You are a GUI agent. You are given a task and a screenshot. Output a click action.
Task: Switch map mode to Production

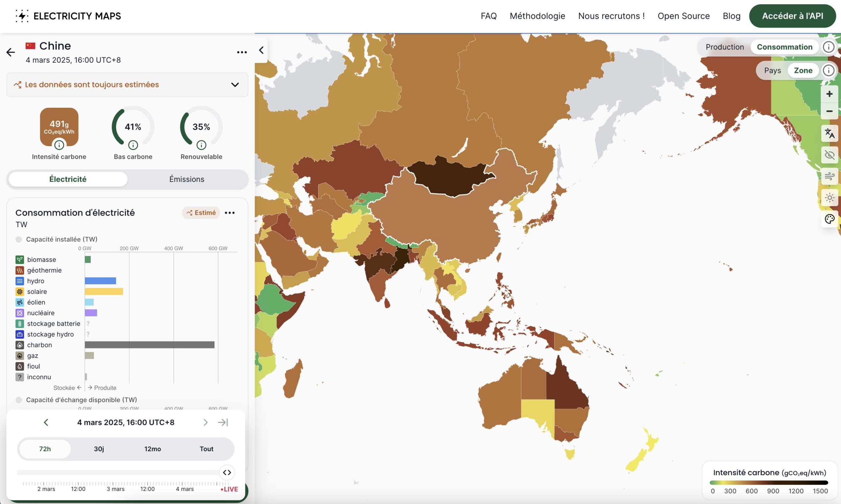[724, 47]
